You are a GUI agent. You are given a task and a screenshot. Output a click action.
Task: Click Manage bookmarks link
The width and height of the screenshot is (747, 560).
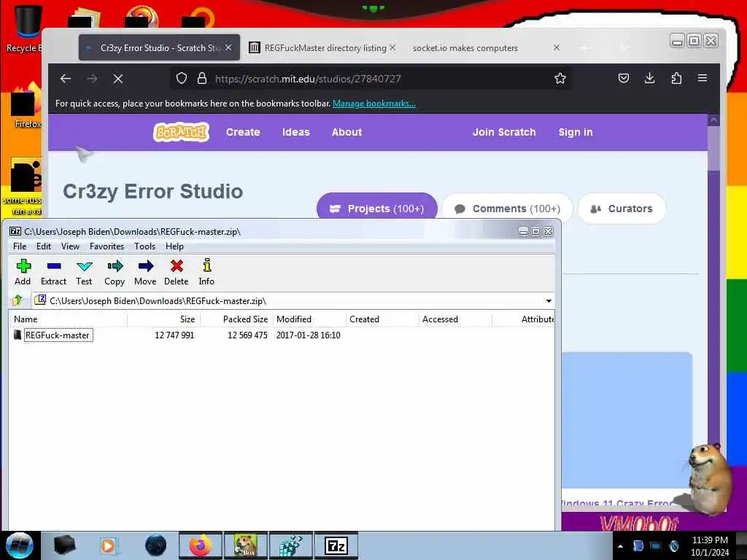[374, 104]
